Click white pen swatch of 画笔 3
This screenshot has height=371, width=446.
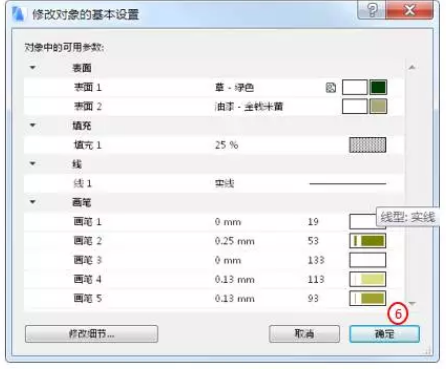pos(368,260)
